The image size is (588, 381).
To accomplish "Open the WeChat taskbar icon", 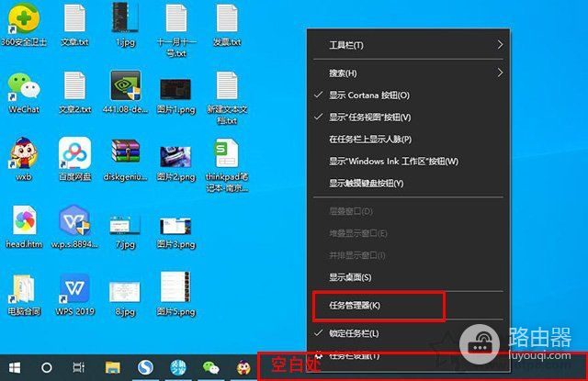I will click(x=210, y=367).
